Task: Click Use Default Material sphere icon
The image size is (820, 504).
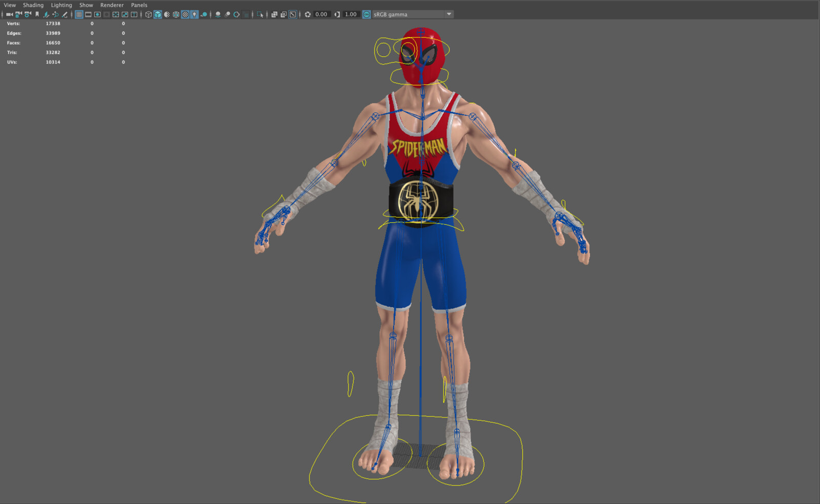Action: (167, 14)
